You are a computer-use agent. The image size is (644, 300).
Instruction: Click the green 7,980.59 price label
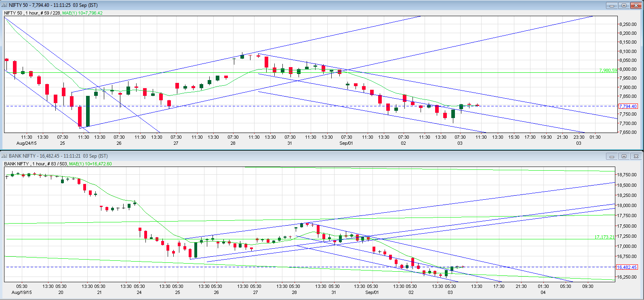coord(608,70)
